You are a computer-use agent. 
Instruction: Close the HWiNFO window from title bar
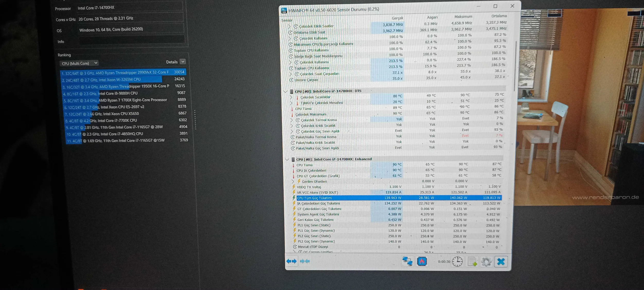pyautogui.click(x=512, y=6)
